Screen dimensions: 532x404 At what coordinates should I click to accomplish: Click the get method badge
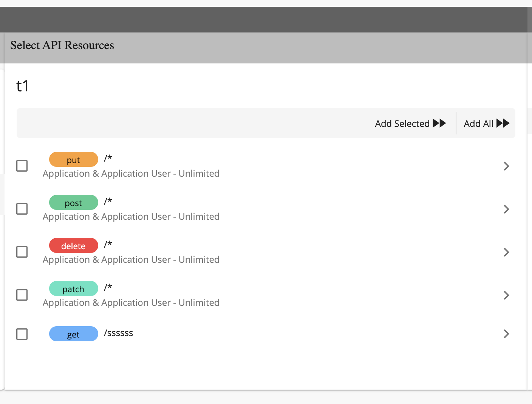(73, 334)
